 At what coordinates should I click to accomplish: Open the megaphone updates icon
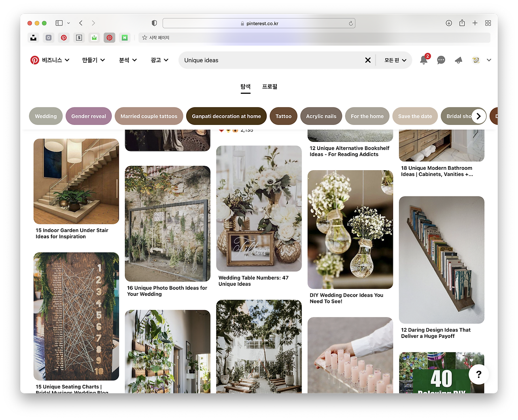pos(459,60)
